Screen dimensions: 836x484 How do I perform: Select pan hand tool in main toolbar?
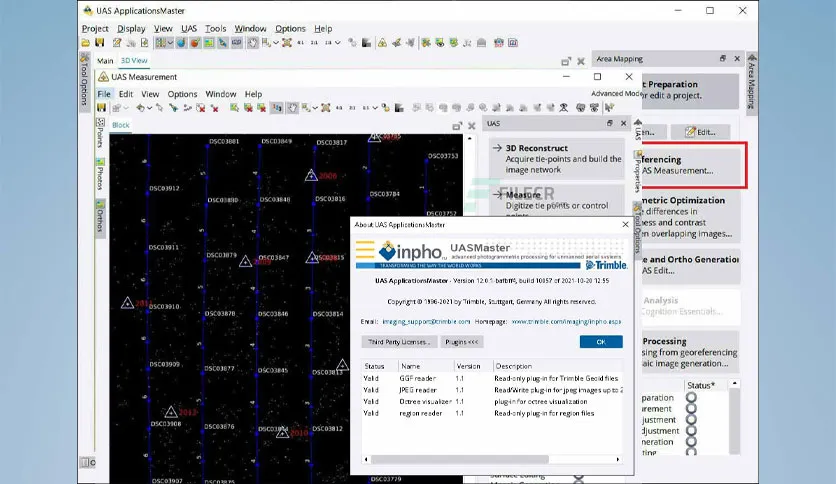(253, 43)
